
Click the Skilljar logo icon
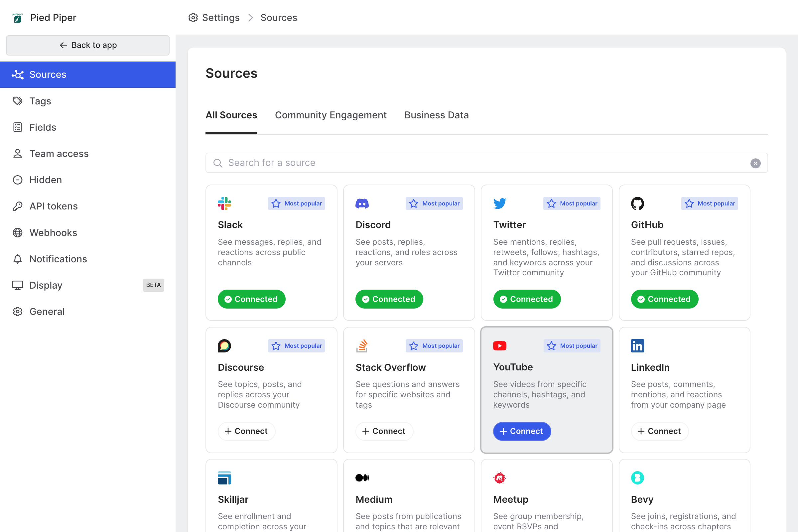coord(224,478)
